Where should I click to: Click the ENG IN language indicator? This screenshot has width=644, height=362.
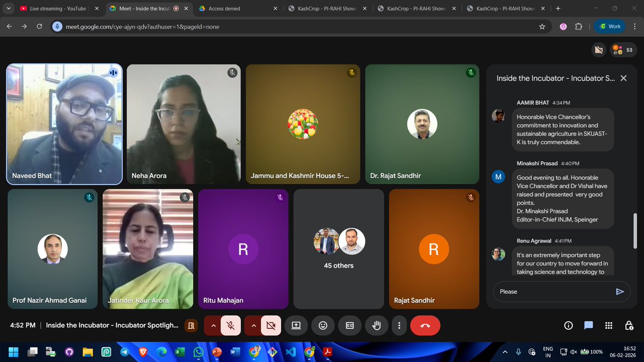[x=548, y=352]
